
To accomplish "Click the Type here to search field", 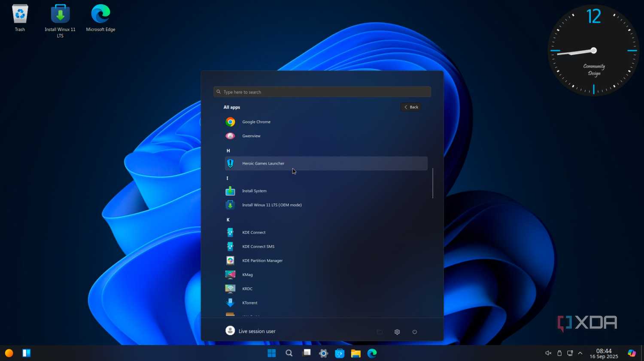I will point(322,92).
